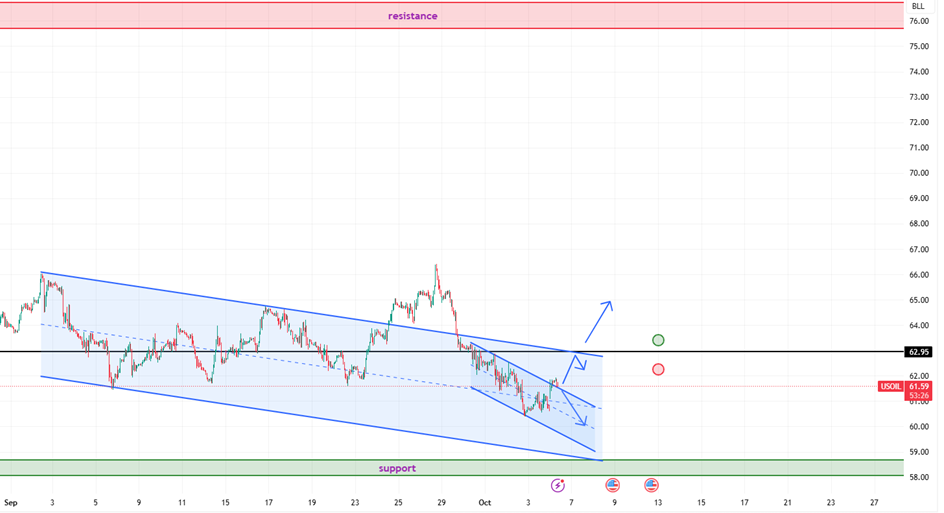944x513 pixels.
Task: Open the US flag event near Oct 9
Action: (613, 486)
